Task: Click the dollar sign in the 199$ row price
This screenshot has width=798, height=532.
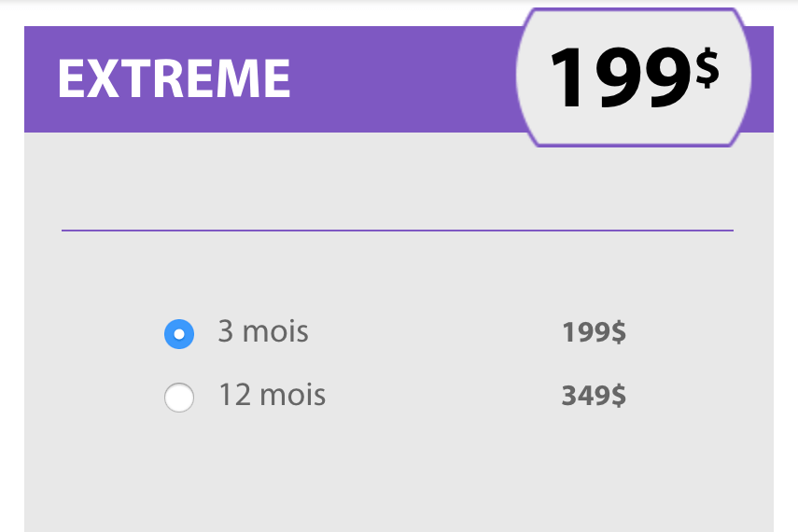Action: point(618,332)
